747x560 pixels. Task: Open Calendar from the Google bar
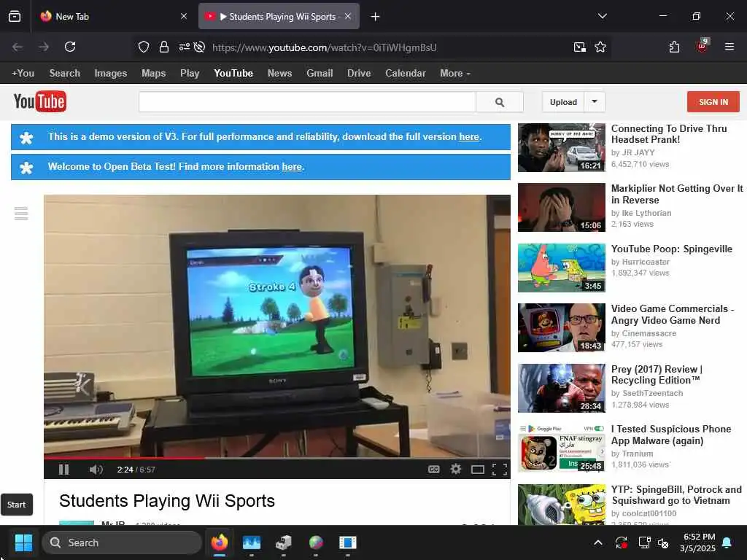pyautogui.click(x=406, y=74)
